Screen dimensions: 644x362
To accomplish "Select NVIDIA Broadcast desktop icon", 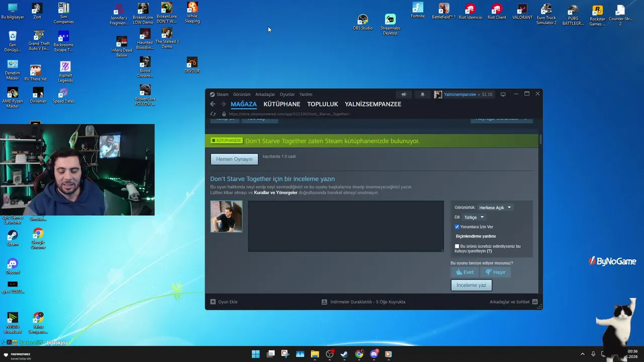I will point(13,323).
